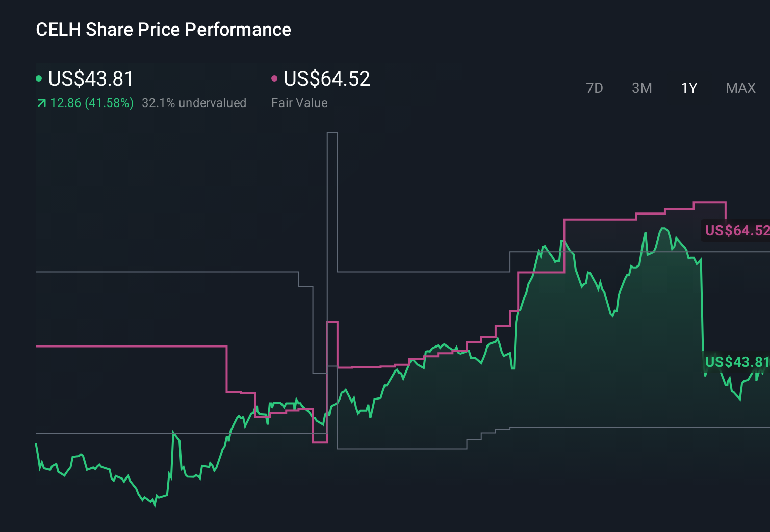Expand the 1Y range selector
The width and height of the screenshot is (770, 532).
[688, 88]
